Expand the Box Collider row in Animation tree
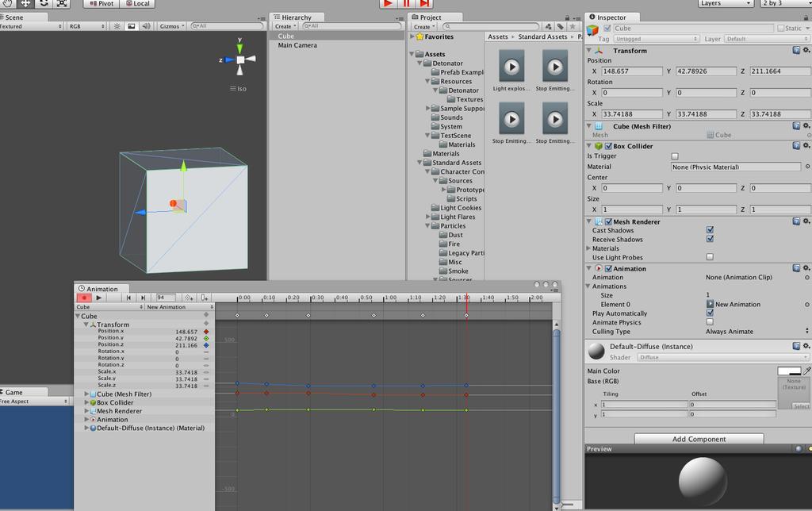 point(86,402)
